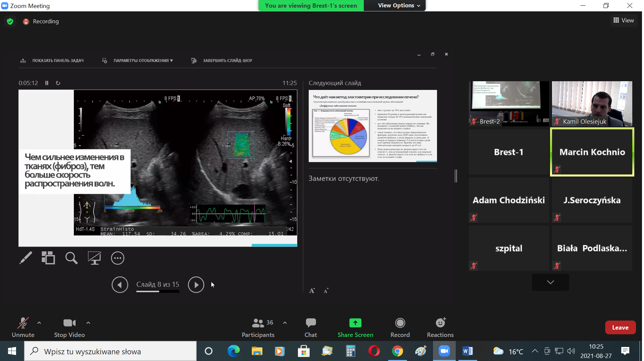Click the pen and laser pointer tool

(26, 258)
